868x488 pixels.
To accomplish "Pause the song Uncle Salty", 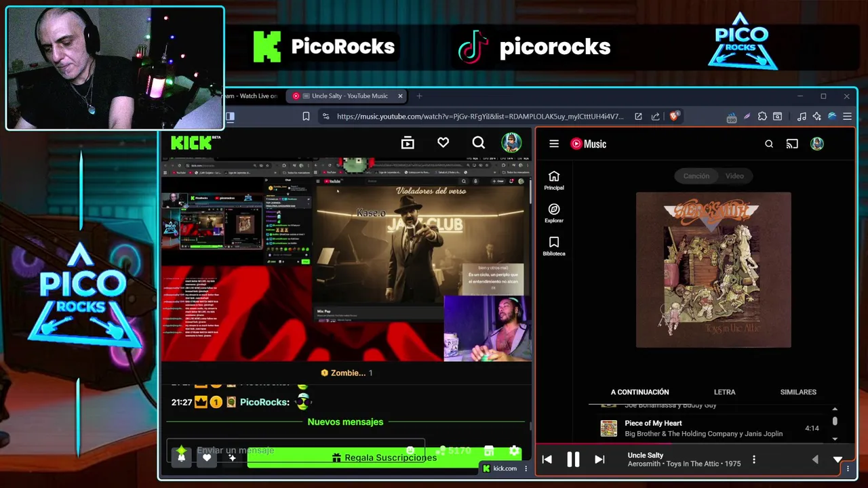I will point(573,460).
